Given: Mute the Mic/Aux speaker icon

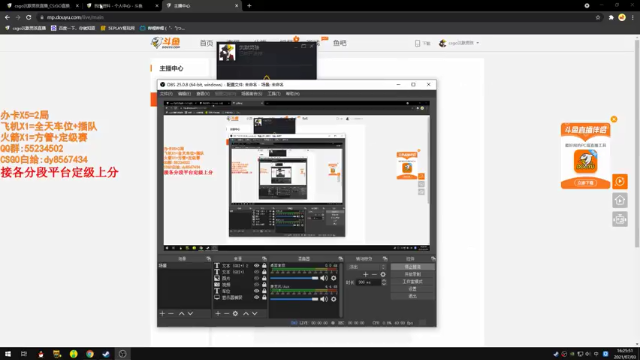Looking at the screenshot, I should click(324, 299).
